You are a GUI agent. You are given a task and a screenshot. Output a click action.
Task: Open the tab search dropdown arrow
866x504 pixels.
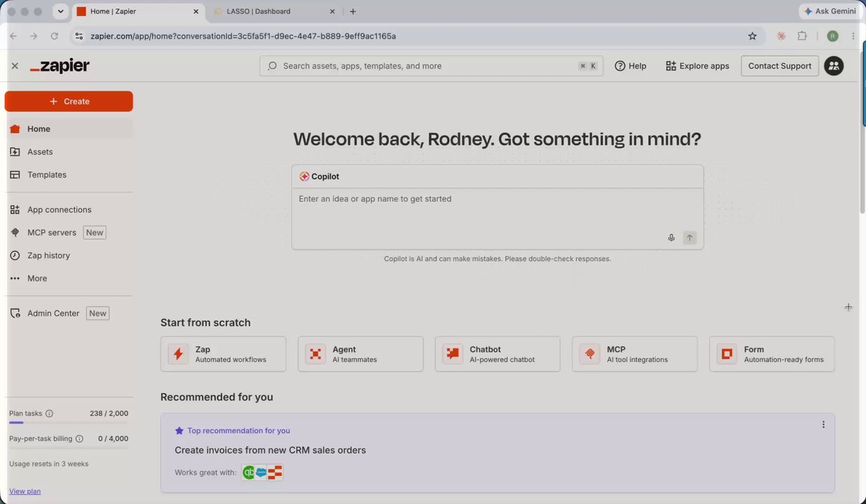tap(61, 11)
